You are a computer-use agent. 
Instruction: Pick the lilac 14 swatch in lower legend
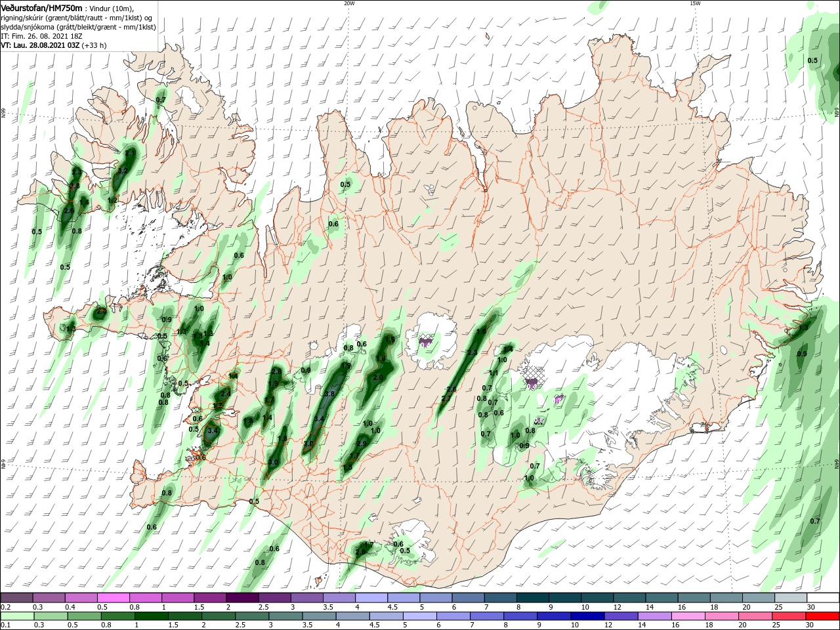[655, 616]
